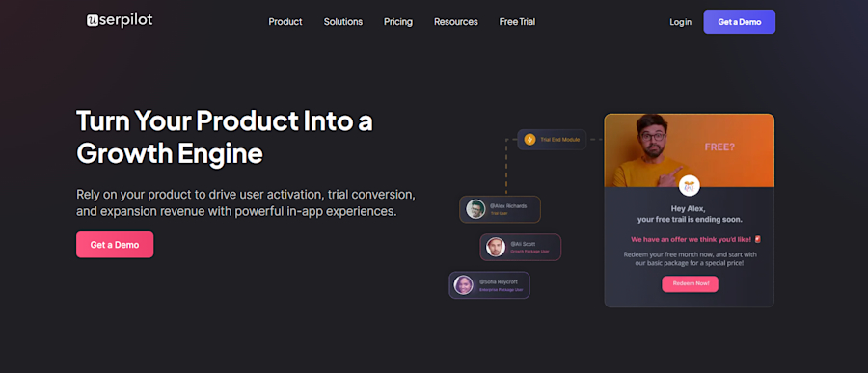This screenshot has width=868, height=373.
Task: Click the Redeem Now! button
Action: pos(690,284)
